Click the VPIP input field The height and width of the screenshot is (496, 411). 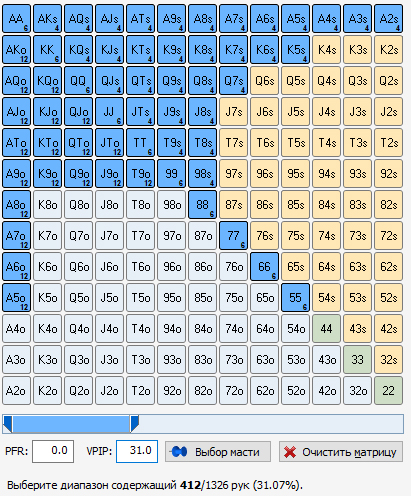(137, 451)
